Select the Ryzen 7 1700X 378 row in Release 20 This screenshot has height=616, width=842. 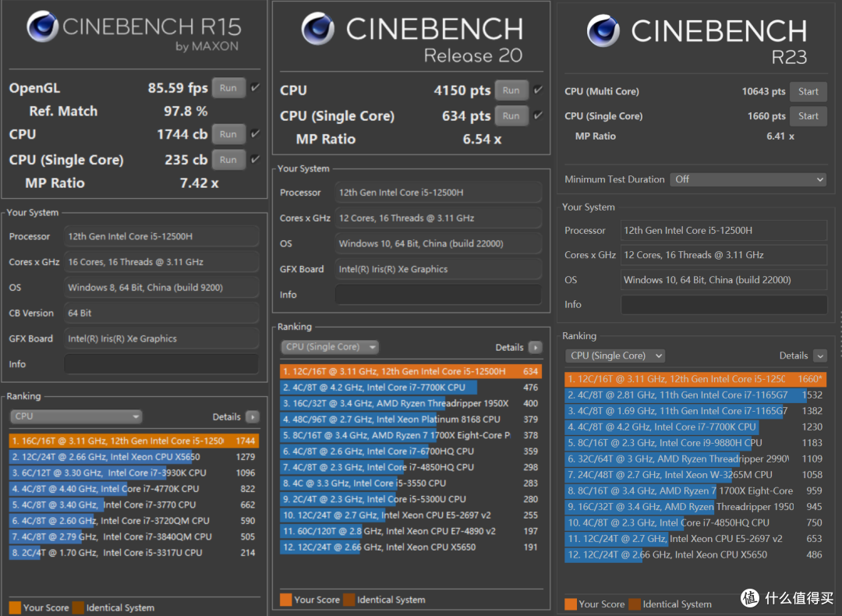click(411, 435)
